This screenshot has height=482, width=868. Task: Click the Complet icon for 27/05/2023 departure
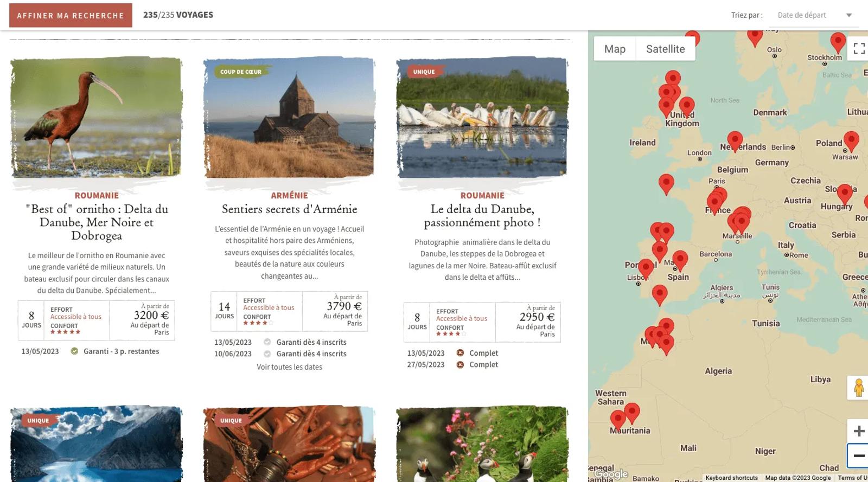[460, 365]
